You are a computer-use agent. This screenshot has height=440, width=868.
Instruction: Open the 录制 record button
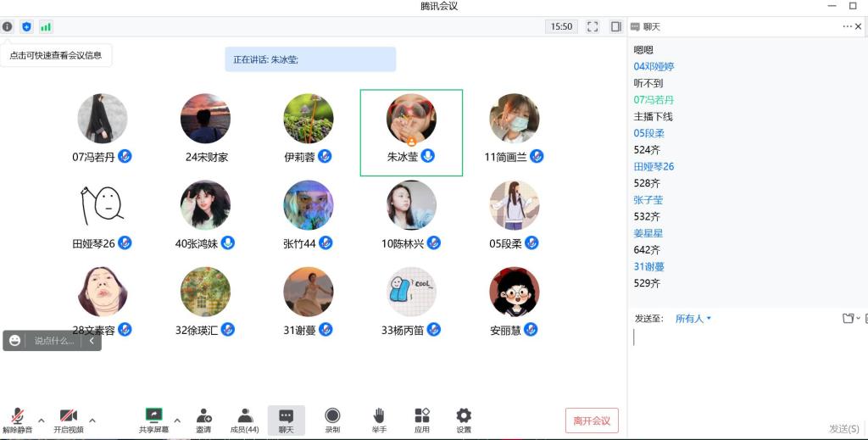click(332, 420)
